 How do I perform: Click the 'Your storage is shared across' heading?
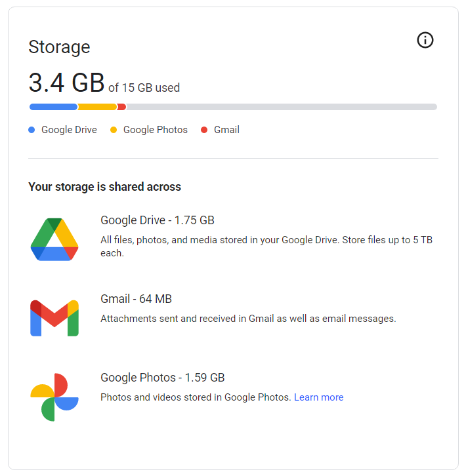[x=104, y=187]
